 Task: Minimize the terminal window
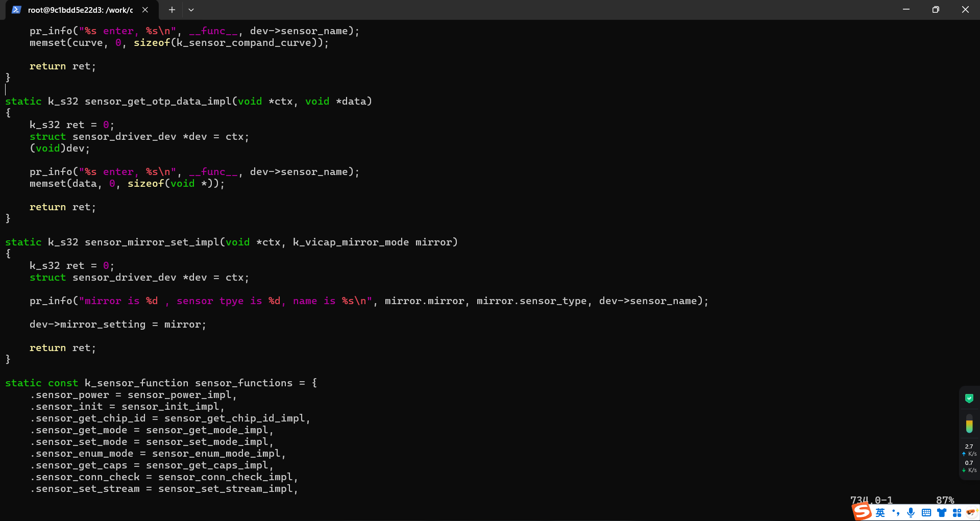tap(906, 10)
